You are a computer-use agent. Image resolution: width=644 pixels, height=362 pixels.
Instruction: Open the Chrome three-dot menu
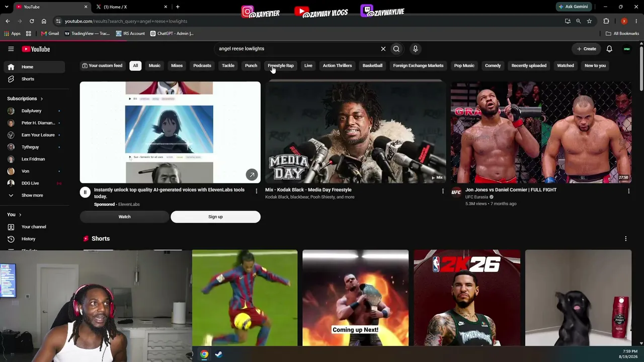[637, 21]
